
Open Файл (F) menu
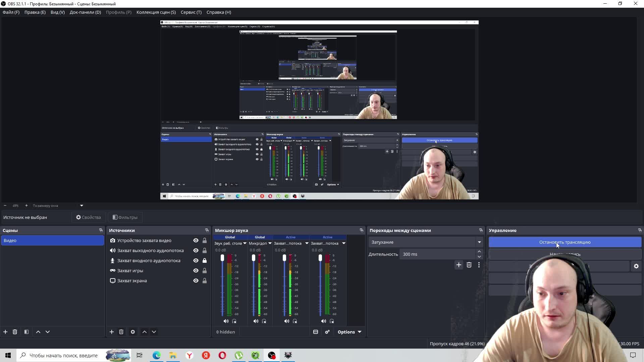(11, 12)
